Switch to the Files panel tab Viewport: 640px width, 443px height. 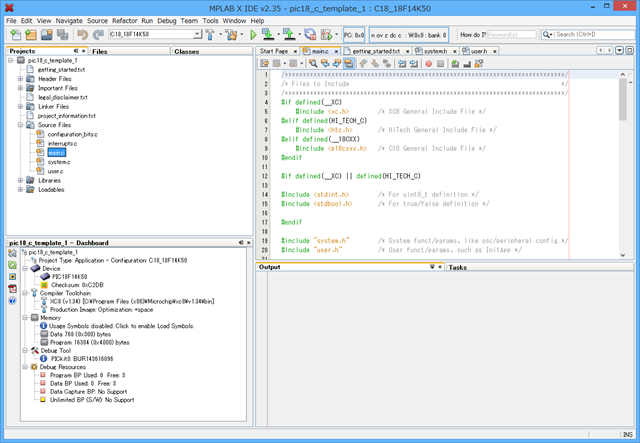(100, 50)
